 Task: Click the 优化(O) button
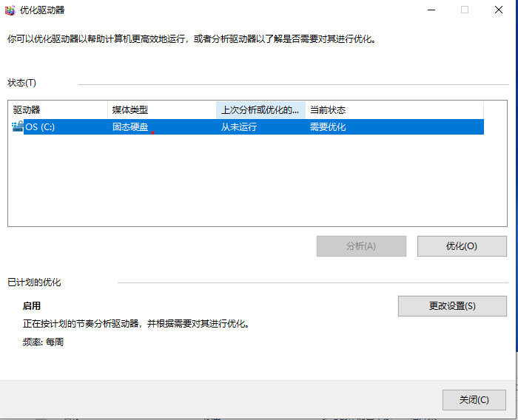[462, 246]
